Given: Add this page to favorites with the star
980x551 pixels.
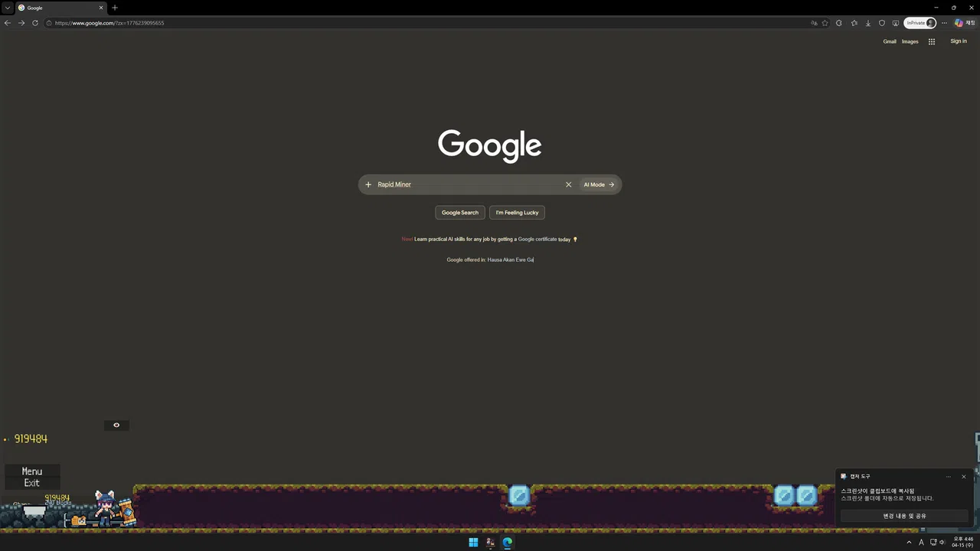Looking at the screenshot, I should [x=825, y=23].
